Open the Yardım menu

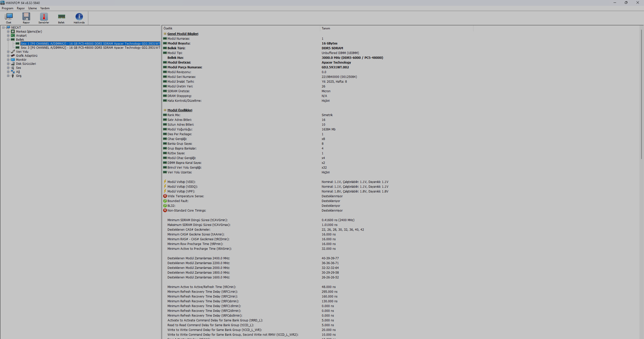point(45,8)
